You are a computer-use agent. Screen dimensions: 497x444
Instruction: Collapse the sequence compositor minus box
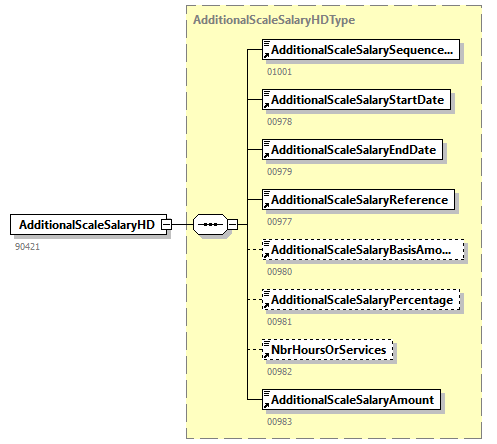233,224
